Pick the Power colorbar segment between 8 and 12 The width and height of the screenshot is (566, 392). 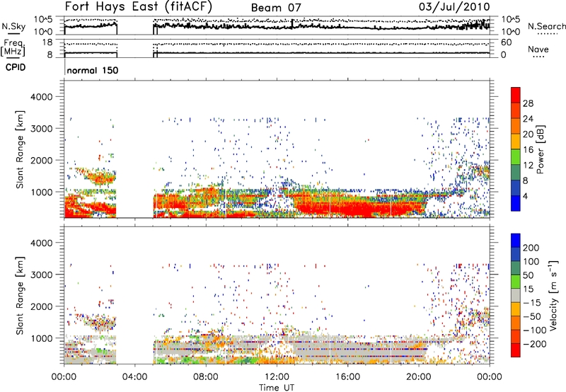(x=516, y=172)
